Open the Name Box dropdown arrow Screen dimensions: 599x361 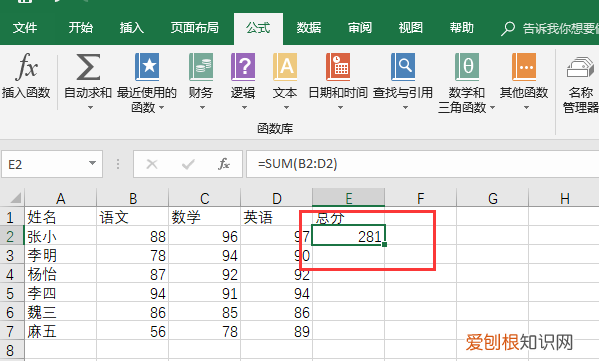(x=92, y=163)
